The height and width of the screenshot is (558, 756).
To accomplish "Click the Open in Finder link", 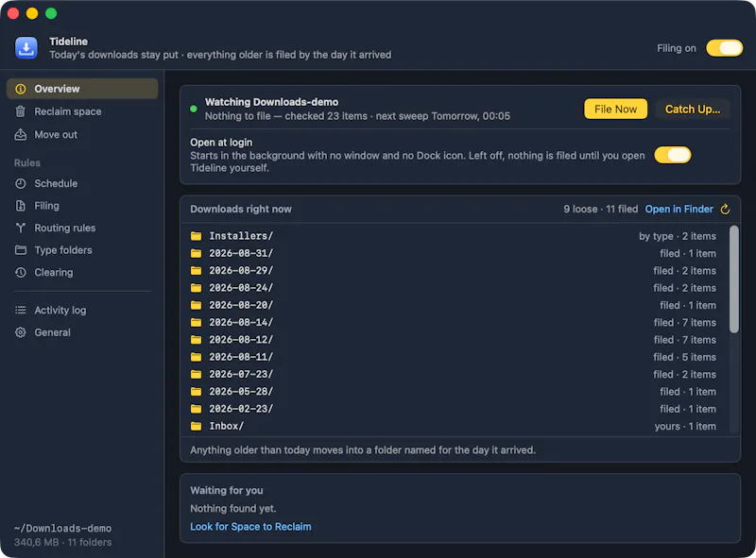I will coord(679,209).
